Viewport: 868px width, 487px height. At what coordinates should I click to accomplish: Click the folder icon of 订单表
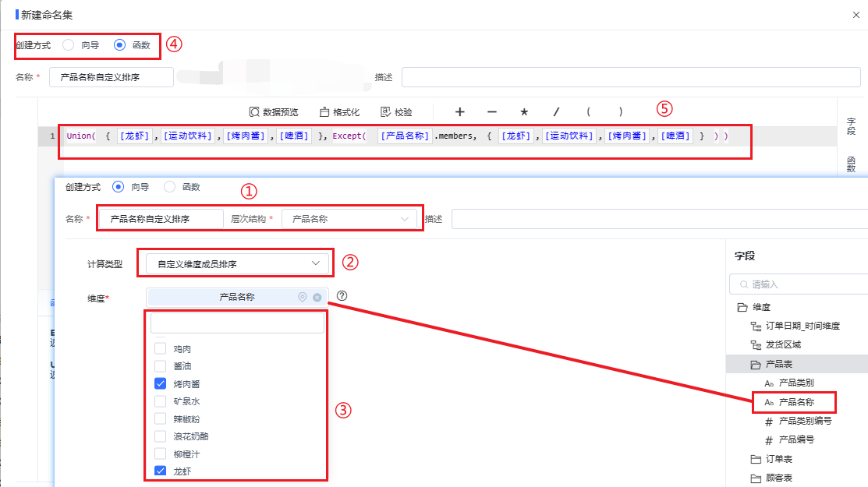(756, 460)
